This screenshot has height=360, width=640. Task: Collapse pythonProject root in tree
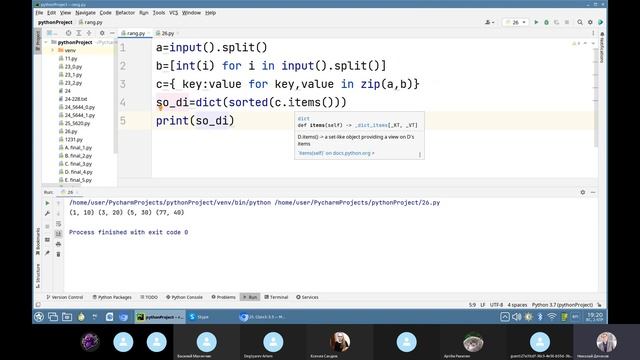(46, 42)
